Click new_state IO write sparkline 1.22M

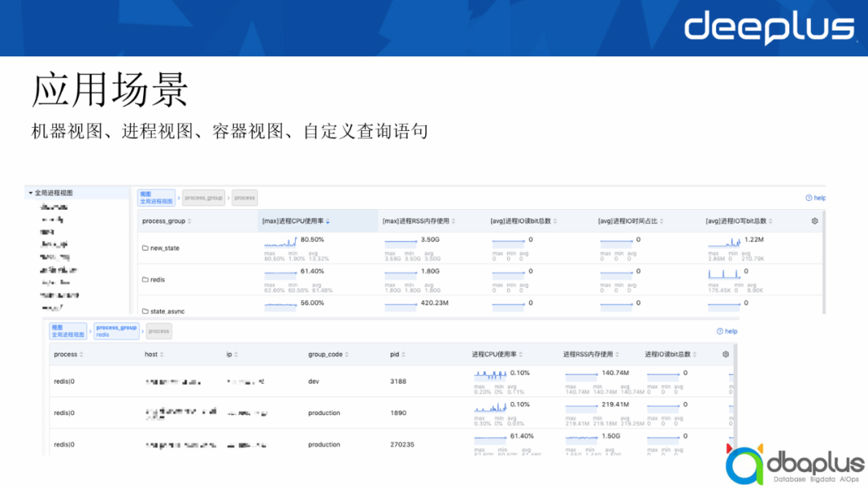point(724,242)
